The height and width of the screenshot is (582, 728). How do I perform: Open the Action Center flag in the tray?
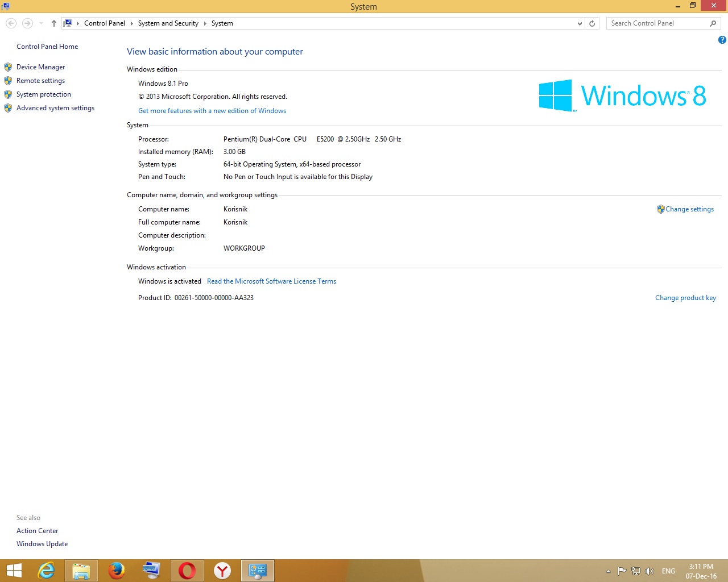(622, 571)
